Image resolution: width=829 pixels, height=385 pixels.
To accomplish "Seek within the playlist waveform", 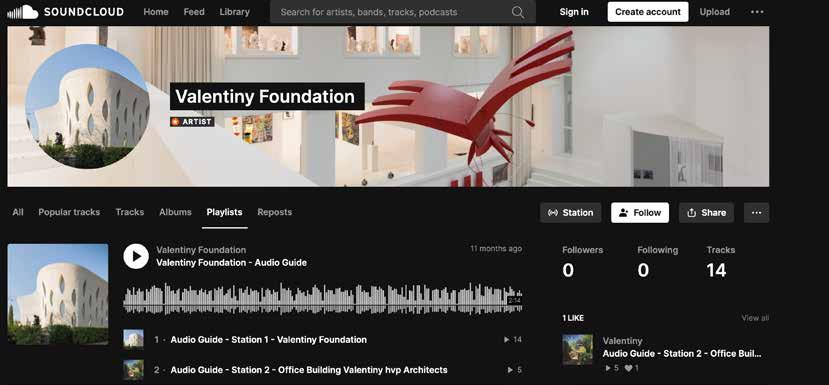I will click(x=323, y=300).
